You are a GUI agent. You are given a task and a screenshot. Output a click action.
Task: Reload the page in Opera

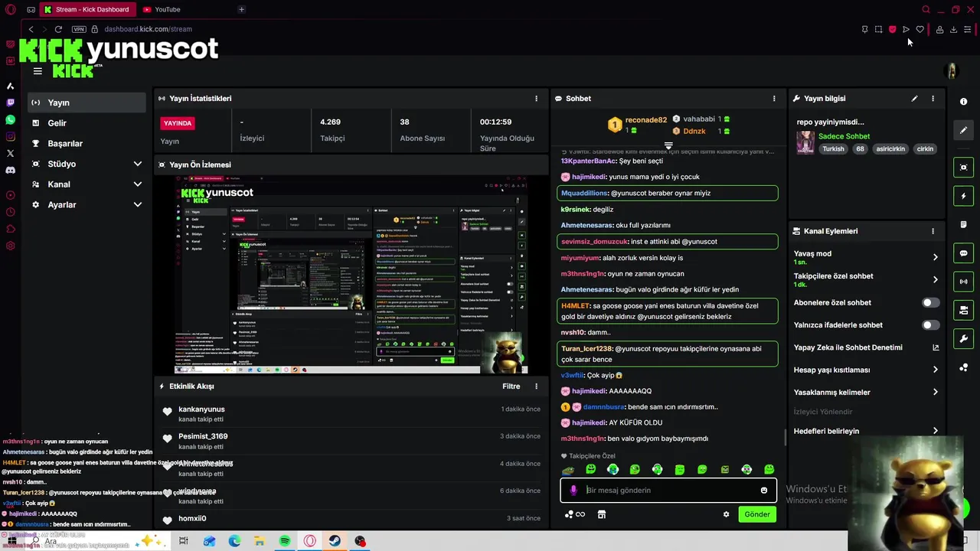(58, 29)
